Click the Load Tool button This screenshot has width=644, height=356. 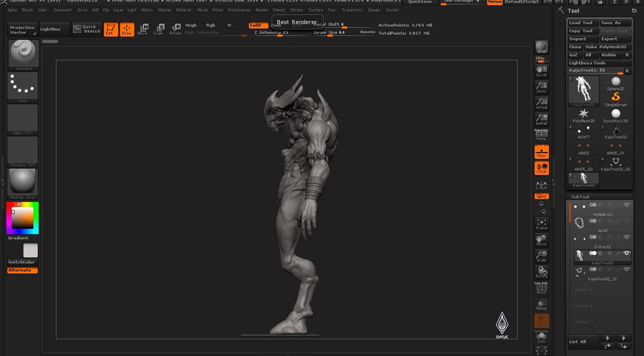point(583,23)
